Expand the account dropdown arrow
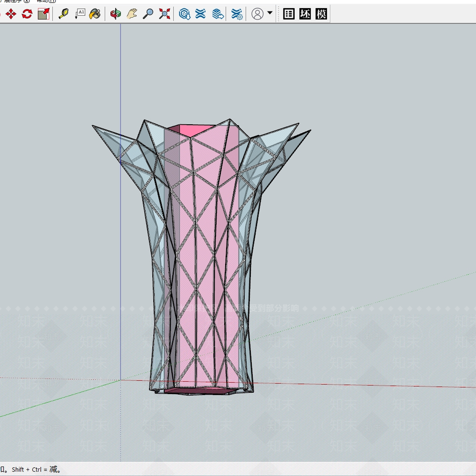Viewport: 476px width, 476px height. [x=270, y=13]
